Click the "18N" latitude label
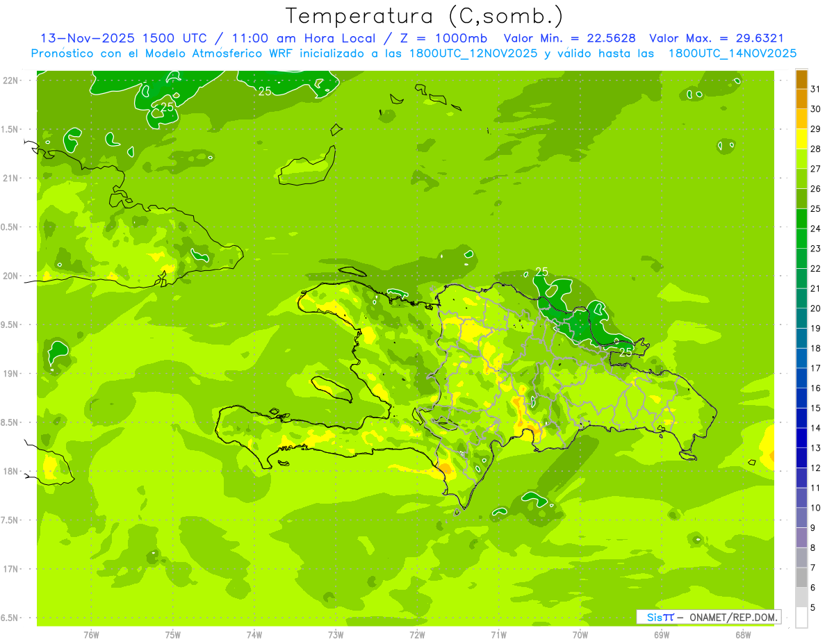This screenshot has width=834, height=644. click(x=10, y=471)
